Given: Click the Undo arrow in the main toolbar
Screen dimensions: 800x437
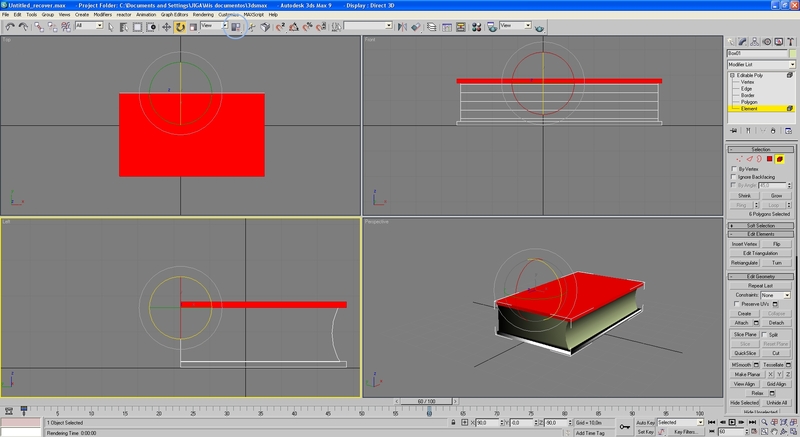Looking at the screenshot, I should [10, 27].
